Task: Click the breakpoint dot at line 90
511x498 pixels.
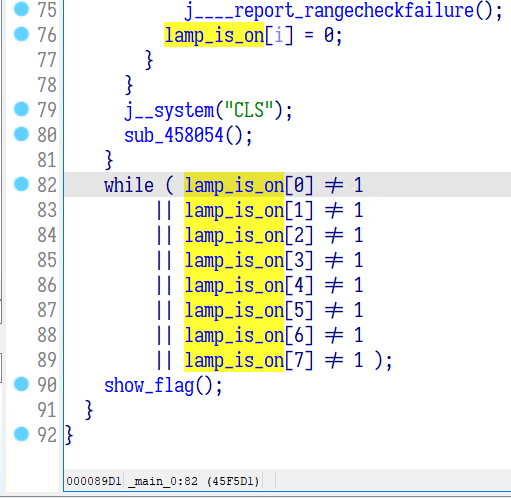Action: (x=21, y=384)
